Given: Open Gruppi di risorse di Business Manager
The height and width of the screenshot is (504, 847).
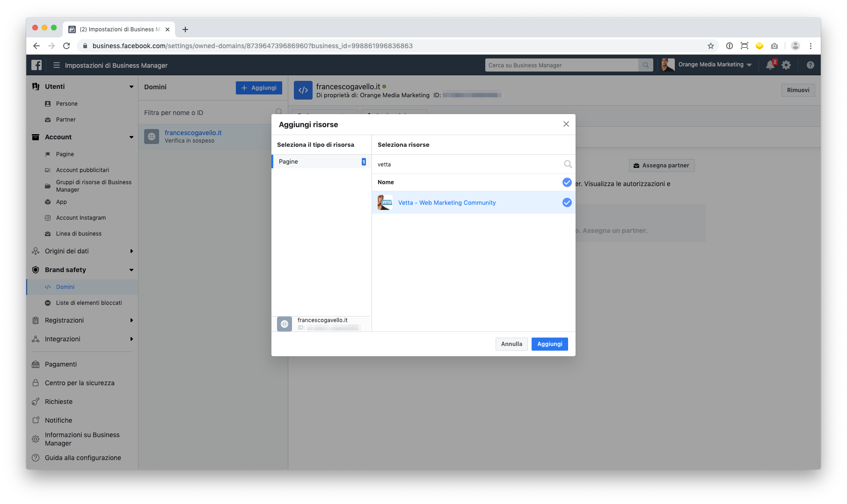Looking at the screenshot, I should tap(94, 186).
